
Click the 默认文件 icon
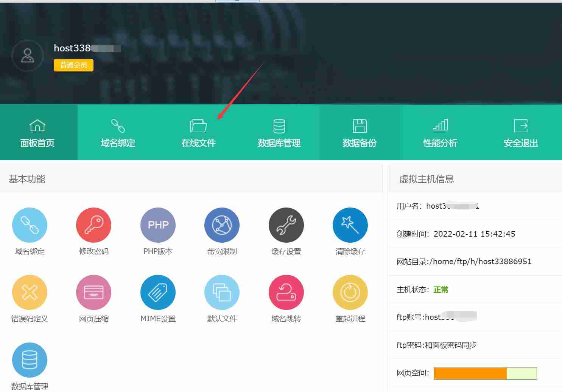coord(222,292)
